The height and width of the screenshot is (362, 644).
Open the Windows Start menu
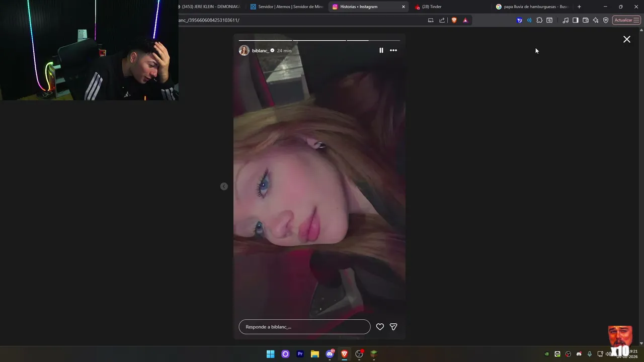point(271,354)
